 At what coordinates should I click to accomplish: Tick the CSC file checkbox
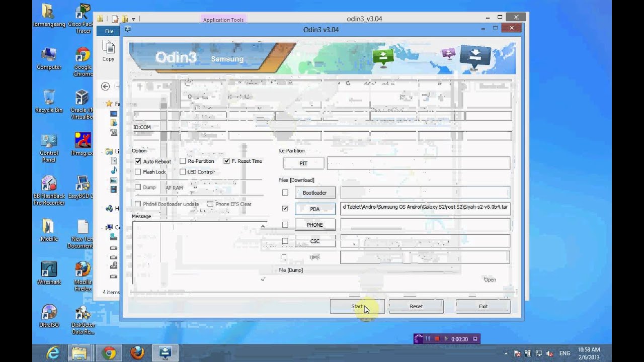(x=285, y=241)
